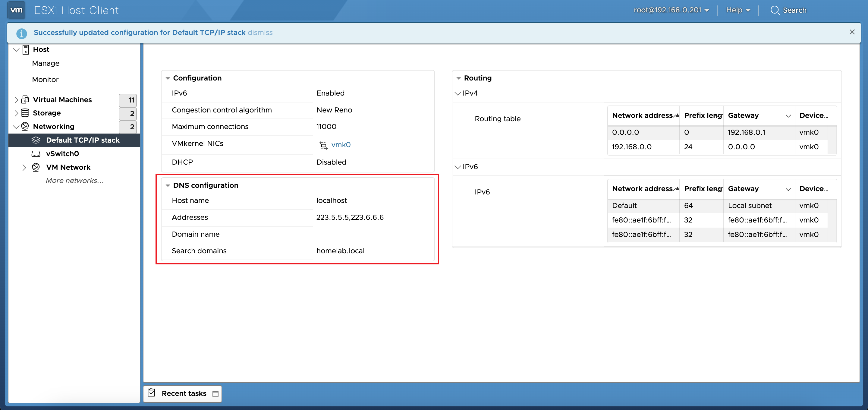
Task: Click the vSwitch0 switch icon
Action: coord(36,154)
